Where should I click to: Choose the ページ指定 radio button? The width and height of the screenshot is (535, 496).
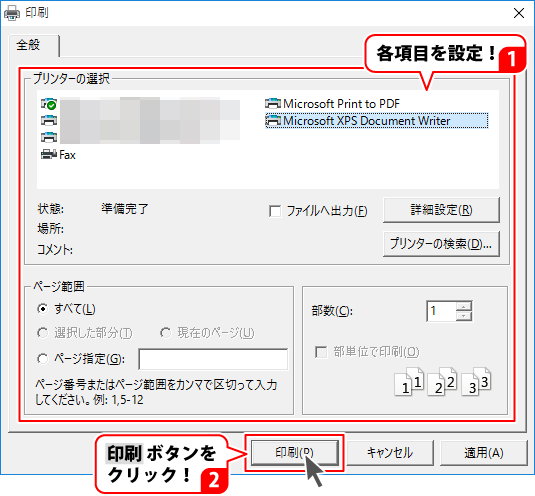pyautogui.click(x=42, y=359)
